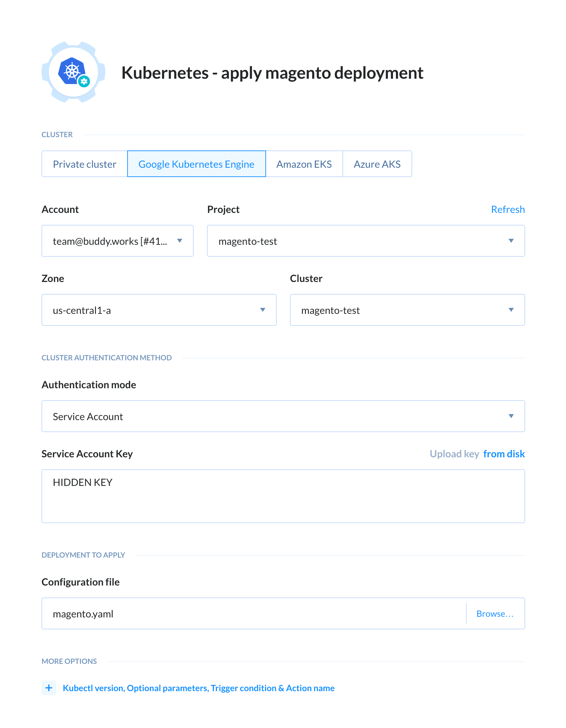
Task: Click the 'DEPLOYMENT TO APPLY' section header
Action: click(83, 555)
